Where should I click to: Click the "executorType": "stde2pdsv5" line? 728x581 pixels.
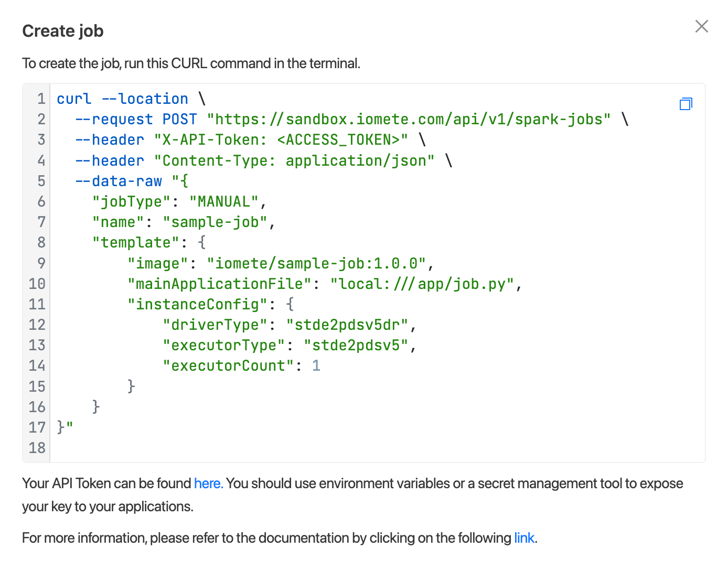(x=290, y=345)
